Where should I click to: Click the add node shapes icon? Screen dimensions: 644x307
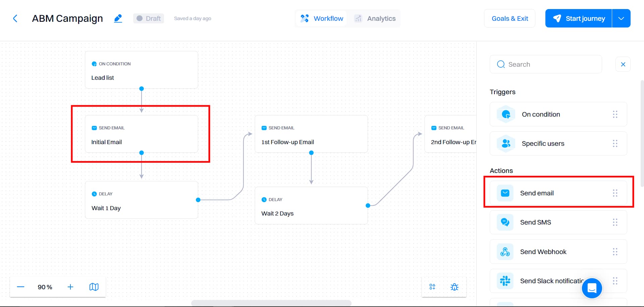click(x=432, y=287)
